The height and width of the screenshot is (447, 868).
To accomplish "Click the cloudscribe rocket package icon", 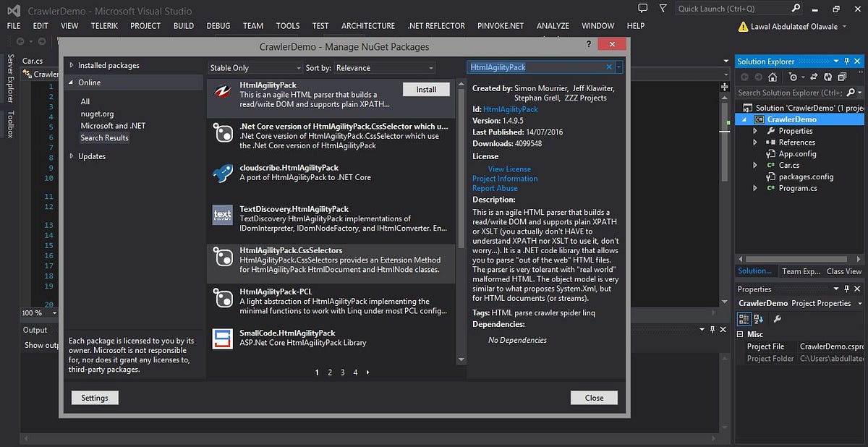I will tap(222, 174).
